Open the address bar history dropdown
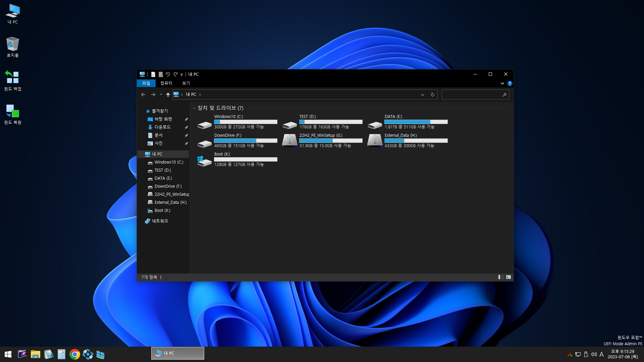 (423, 95)
